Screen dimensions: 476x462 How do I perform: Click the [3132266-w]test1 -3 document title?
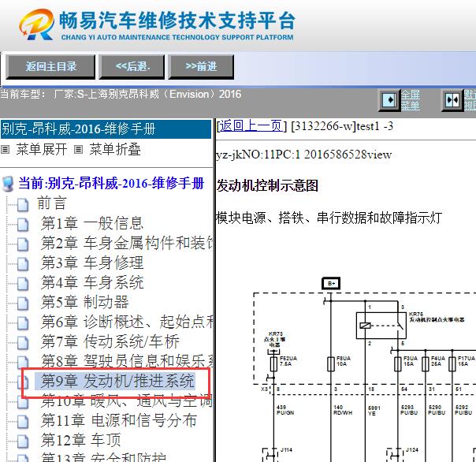[x=342, y=126]
